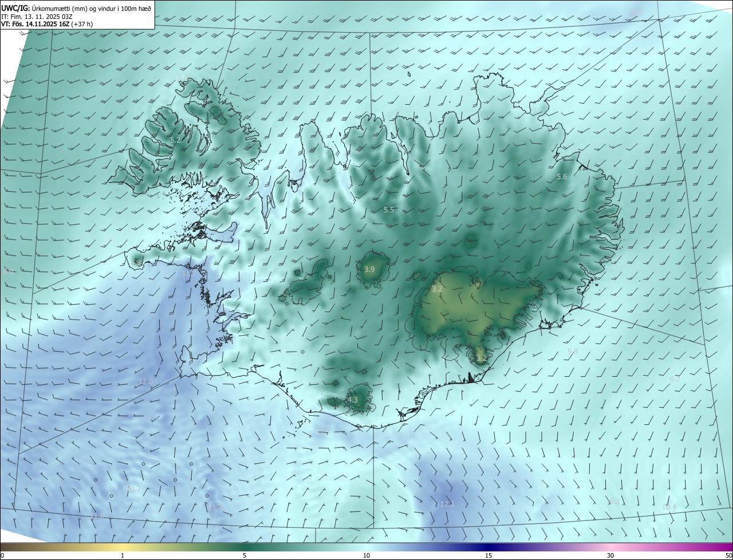The image size is (733, 560).
Task: Click the 10.4 value near the bottom-right corner
Action: coord(669,507)
